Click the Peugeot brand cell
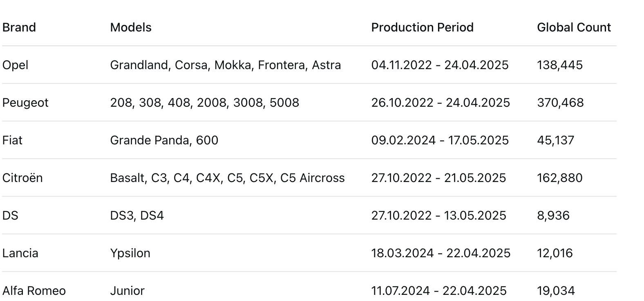This screenshot has width=644, height=301. tap(25, 103)
